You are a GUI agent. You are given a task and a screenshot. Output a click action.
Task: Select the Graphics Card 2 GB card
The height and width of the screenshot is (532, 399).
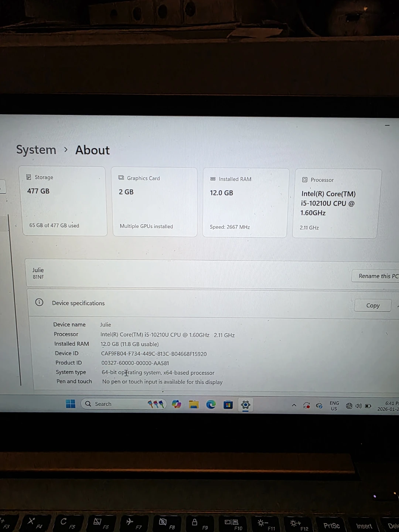154,202
